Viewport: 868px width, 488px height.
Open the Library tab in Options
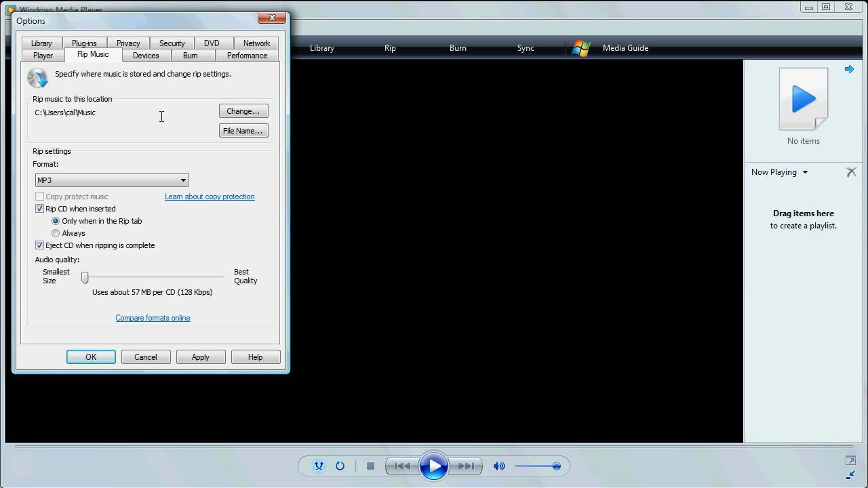tap(41, 43)
